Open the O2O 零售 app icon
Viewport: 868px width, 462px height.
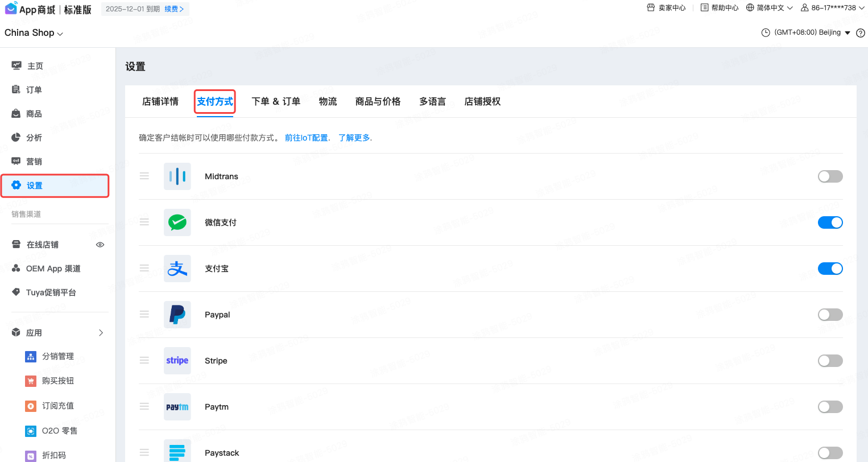point(31,431)
